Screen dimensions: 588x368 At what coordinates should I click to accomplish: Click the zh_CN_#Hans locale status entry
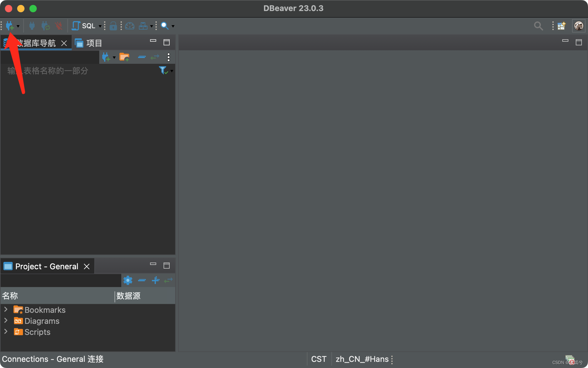pyautogui.click(x=362, y=359)
